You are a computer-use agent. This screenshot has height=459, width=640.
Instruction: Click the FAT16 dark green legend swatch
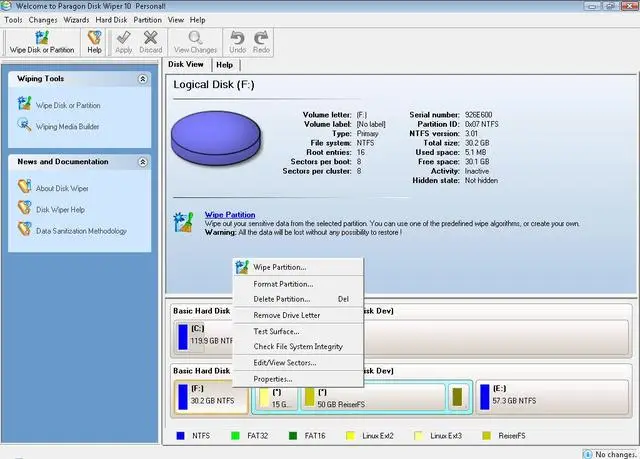point(293,436)
